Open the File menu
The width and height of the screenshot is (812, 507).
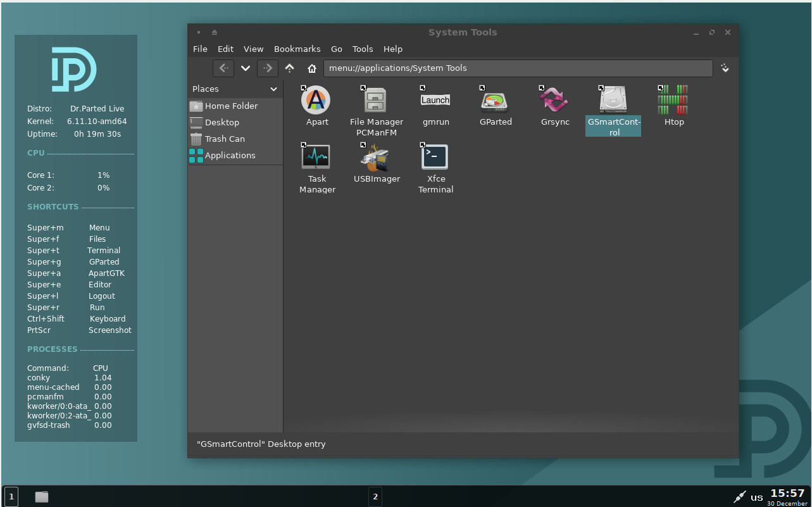tap(200, 49)
